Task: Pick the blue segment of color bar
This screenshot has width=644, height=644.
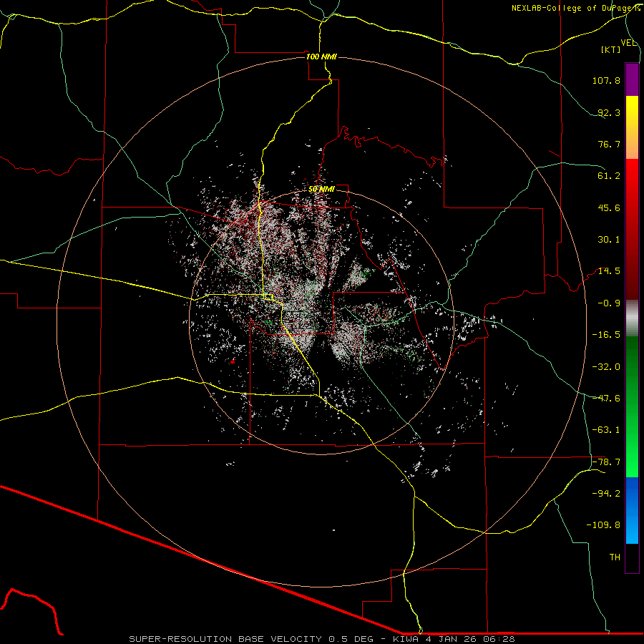Action: coord(632,510)
